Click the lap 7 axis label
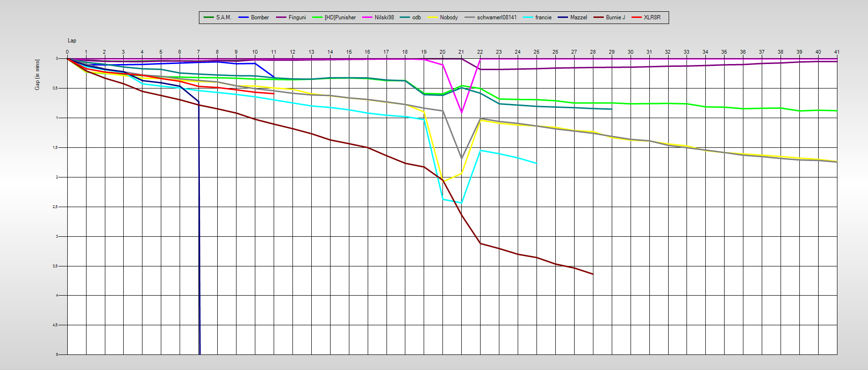This screenshot has width=868, height=370. click(x=198, y=52)
